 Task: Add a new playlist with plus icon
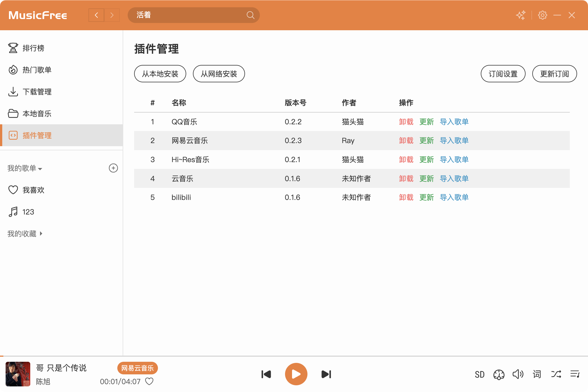click(x=113, y=168)
